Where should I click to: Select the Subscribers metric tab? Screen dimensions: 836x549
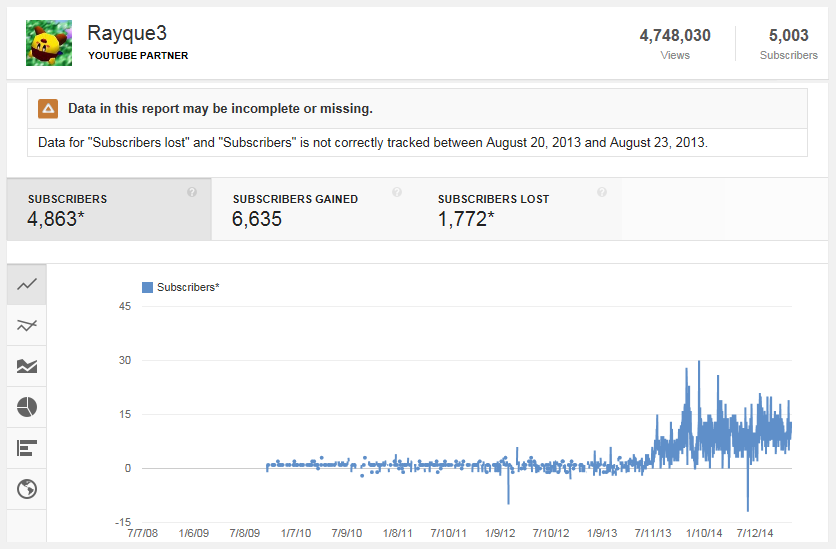[109, 209]
